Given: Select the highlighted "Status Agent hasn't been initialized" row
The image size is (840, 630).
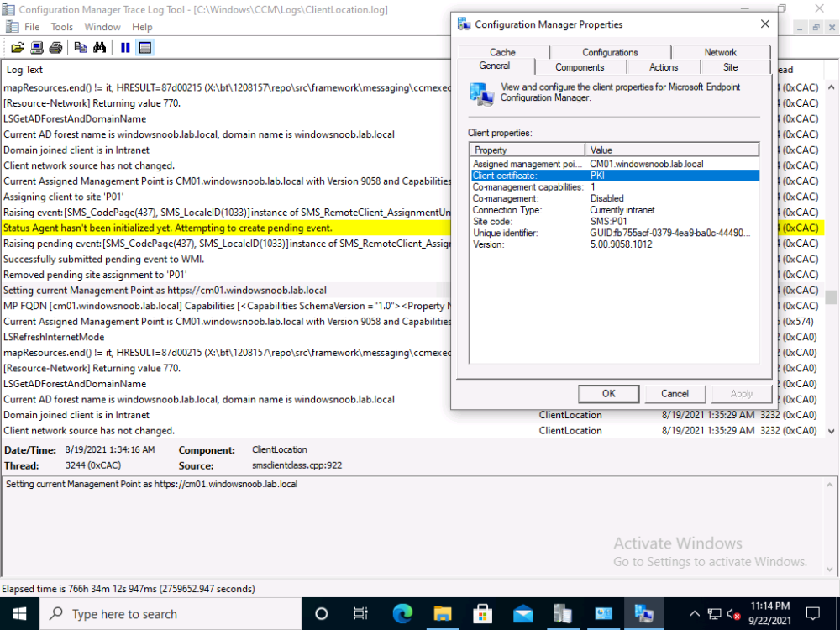Looking at the screenshot, I should pos(226,228).
